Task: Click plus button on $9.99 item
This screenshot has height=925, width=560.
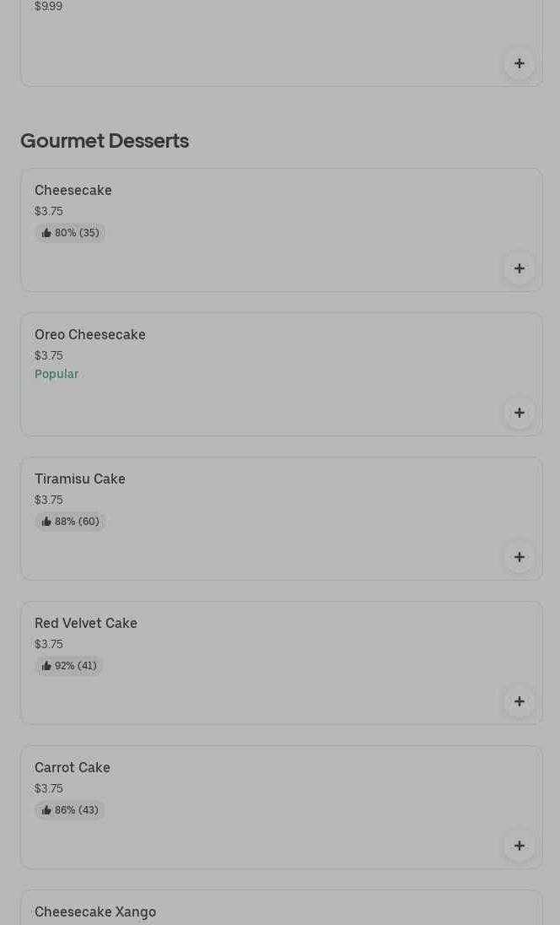Action: tap(519, 63)
